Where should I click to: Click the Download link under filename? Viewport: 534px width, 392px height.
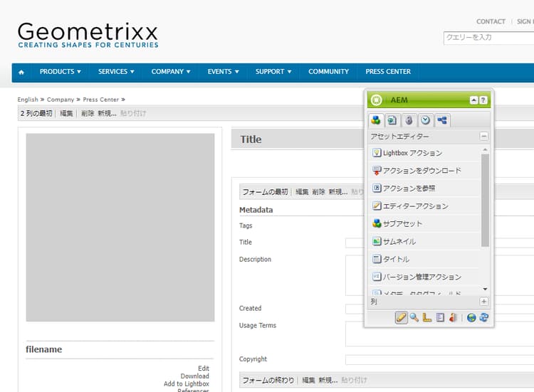(x=195, y=376)
